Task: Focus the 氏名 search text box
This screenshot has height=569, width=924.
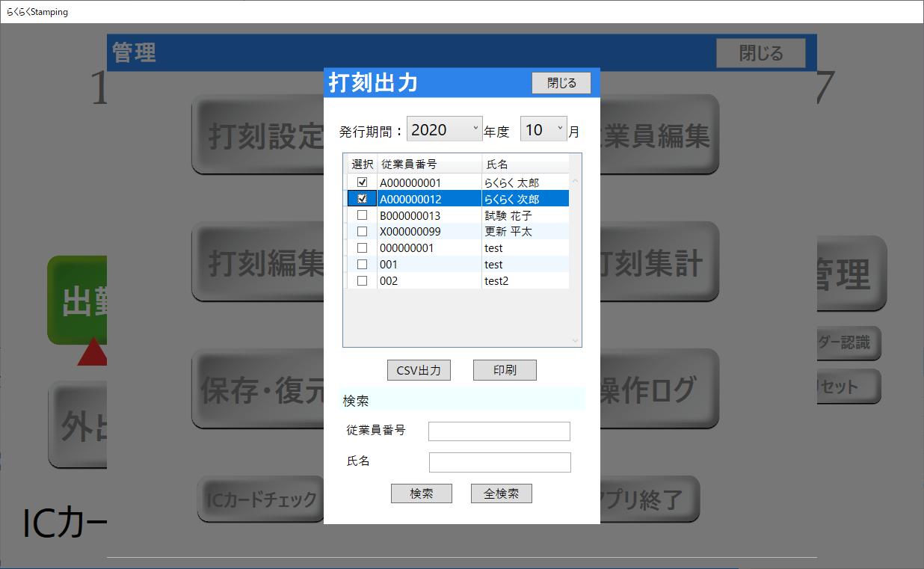Action: coord(499,462)
